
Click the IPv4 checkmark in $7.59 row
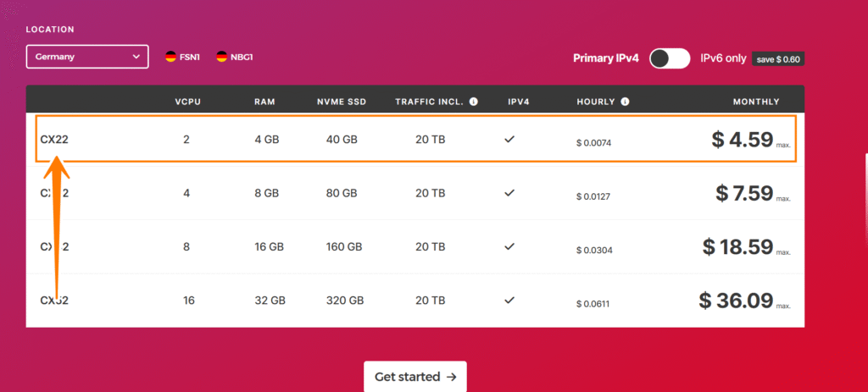click(509, 193)
